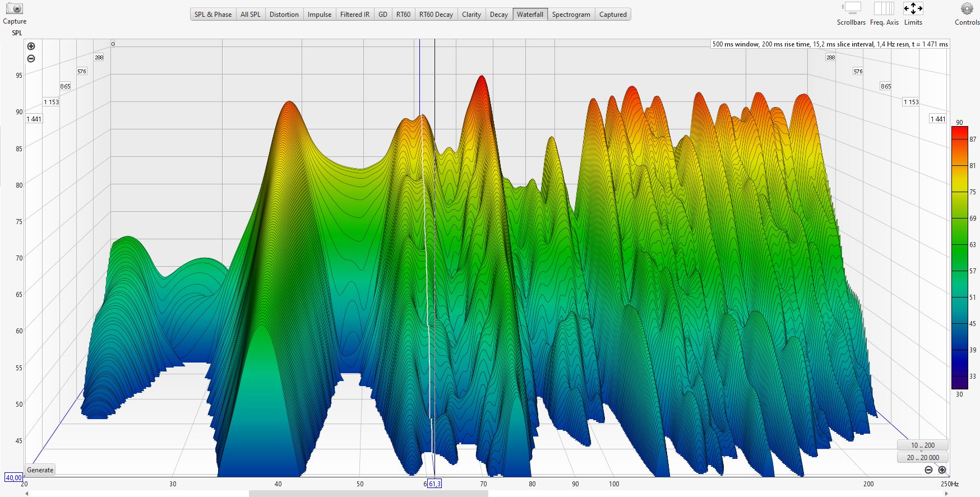
Task: Open the Distortion tab
Action: click(x=284, y=15)
